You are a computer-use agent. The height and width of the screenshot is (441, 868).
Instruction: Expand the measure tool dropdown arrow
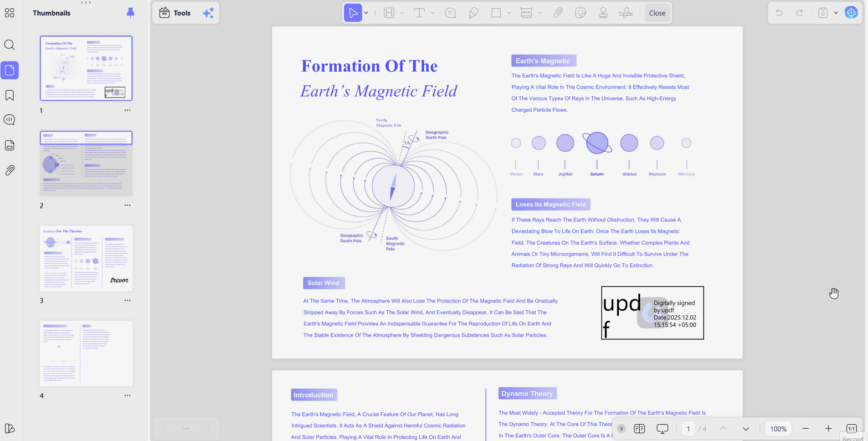coord(540,13)
